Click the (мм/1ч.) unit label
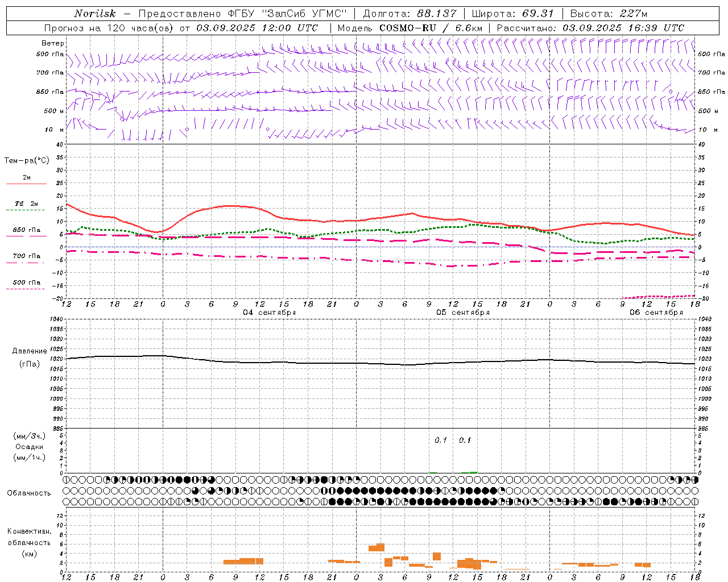This screenshot has height=582, width=728. (x=30, y=458)
